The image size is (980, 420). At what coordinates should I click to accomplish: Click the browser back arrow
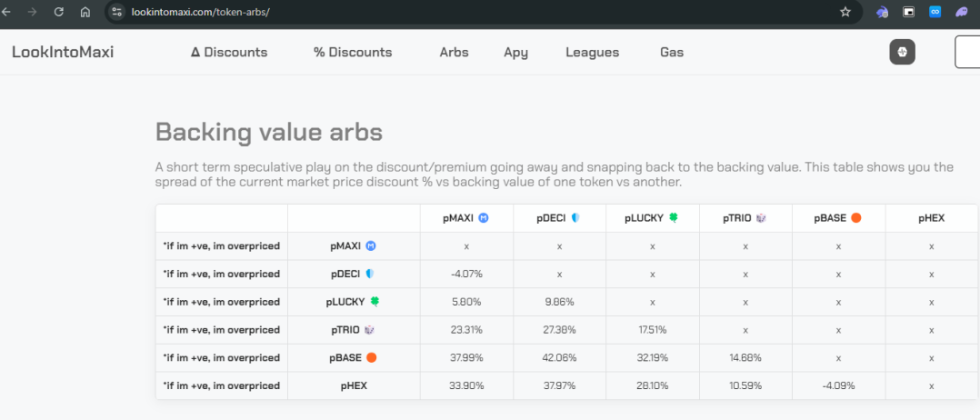[x=7, y=12]
